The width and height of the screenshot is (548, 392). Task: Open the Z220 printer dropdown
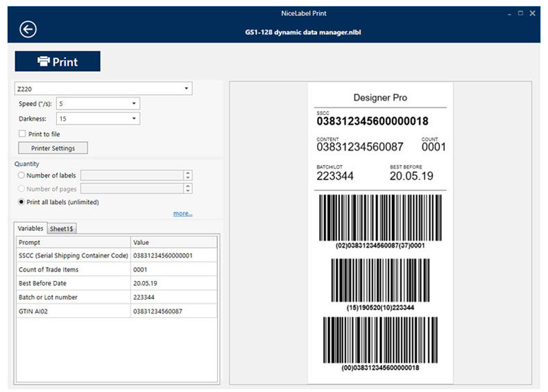(x=103, y=89)
